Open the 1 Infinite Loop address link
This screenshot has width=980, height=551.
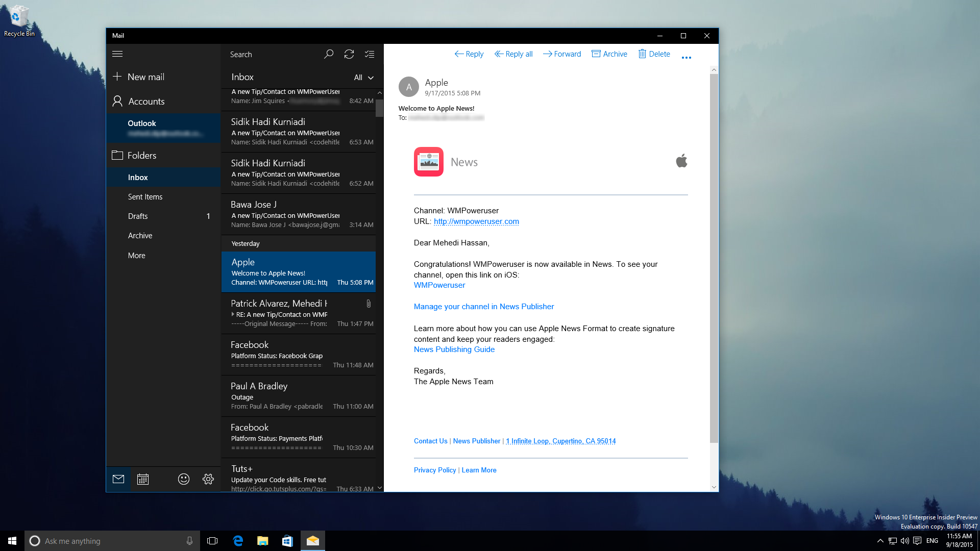pyautogui.click(x=561, y=441)
